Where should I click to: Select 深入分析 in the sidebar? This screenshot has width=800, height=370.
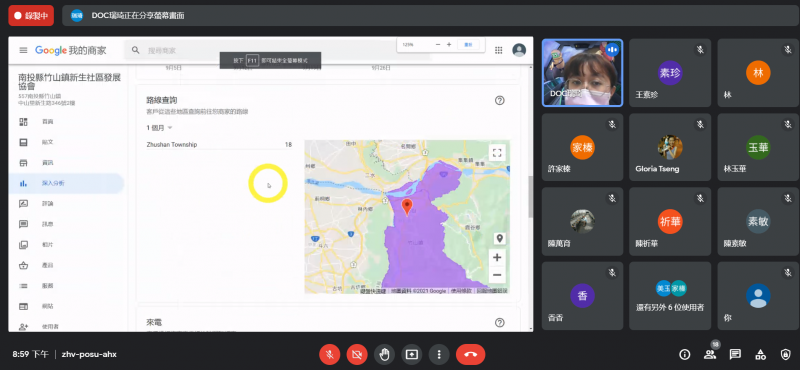tap(67, 183)
